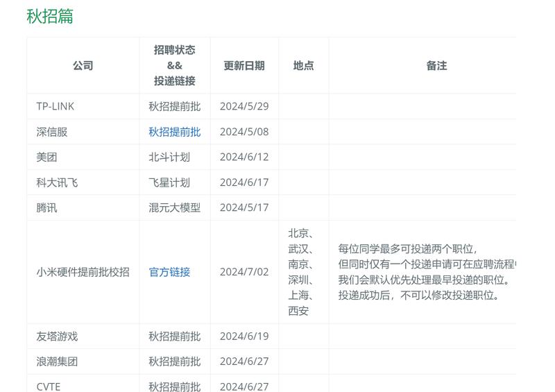
Task: Click the location text 上海、
Action: click(300, 295)
